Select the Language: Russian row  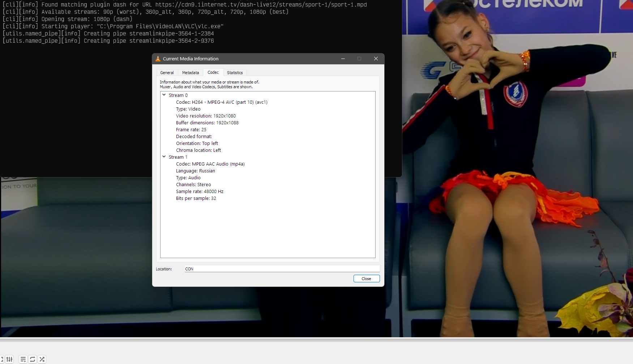[x=195, y=171]
